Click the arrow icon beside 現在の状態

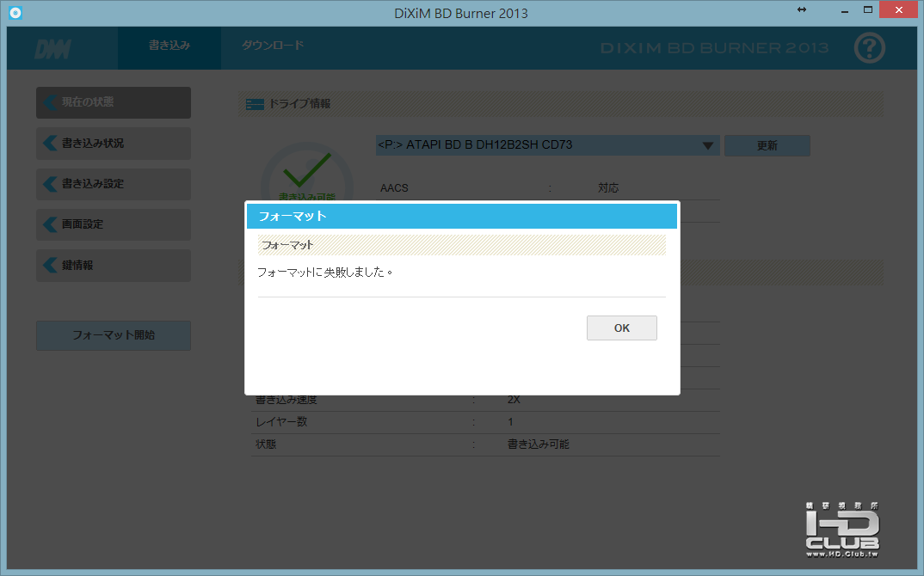[50, 102]
